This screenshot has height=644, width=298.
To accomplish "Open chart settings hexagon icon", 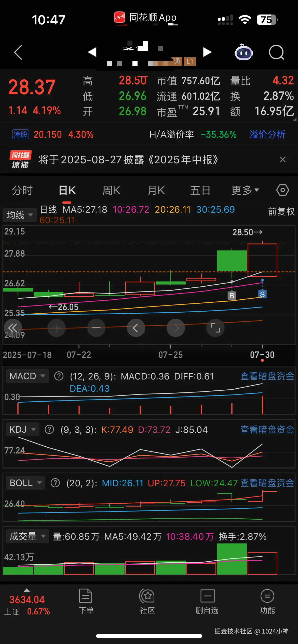I will (282, 190).
